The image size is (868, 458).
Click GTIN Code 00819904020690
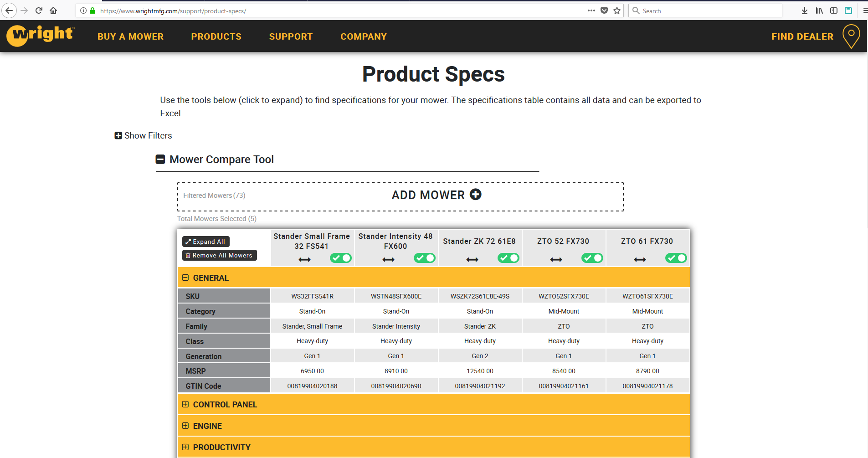coord(396,386)
